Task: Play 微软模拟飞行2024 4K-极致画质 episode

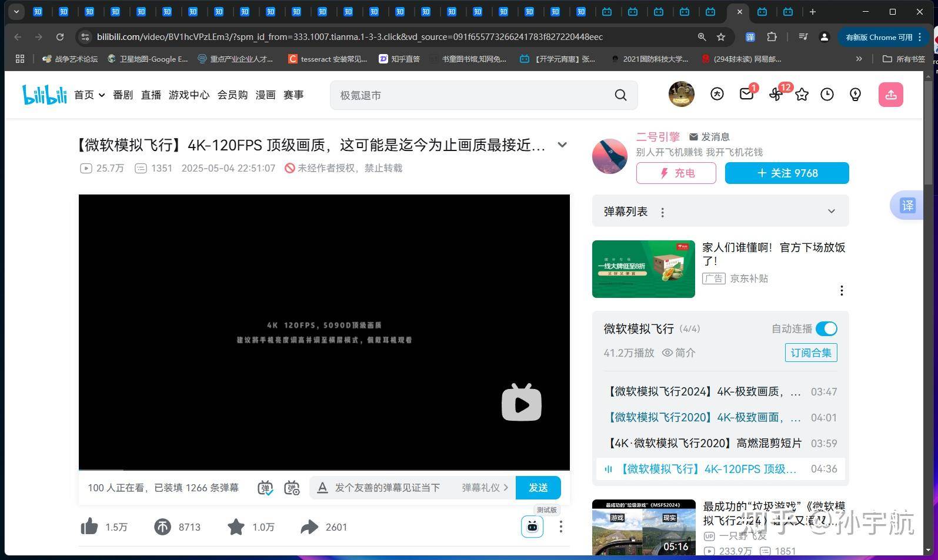Action: (x=720, y=391)
